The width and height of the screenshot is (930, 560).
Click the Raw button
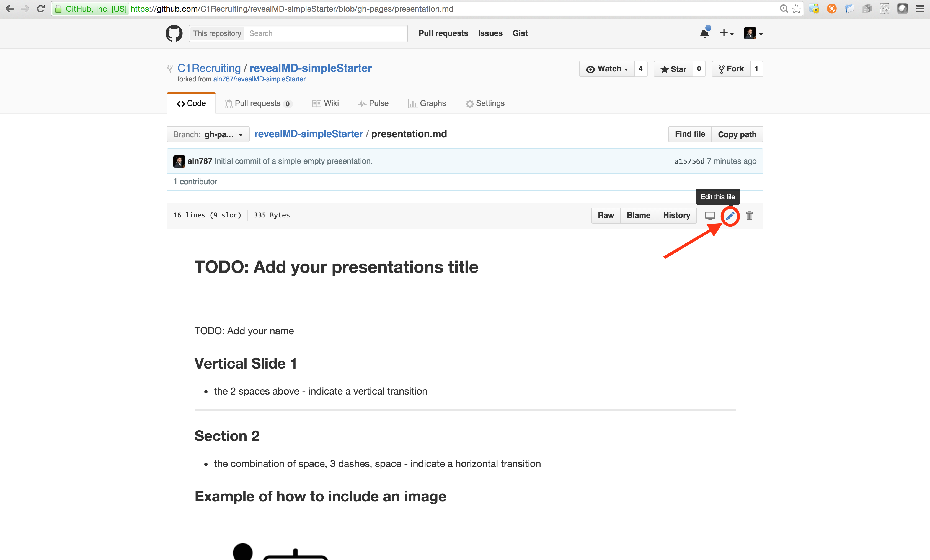point(605,216)
